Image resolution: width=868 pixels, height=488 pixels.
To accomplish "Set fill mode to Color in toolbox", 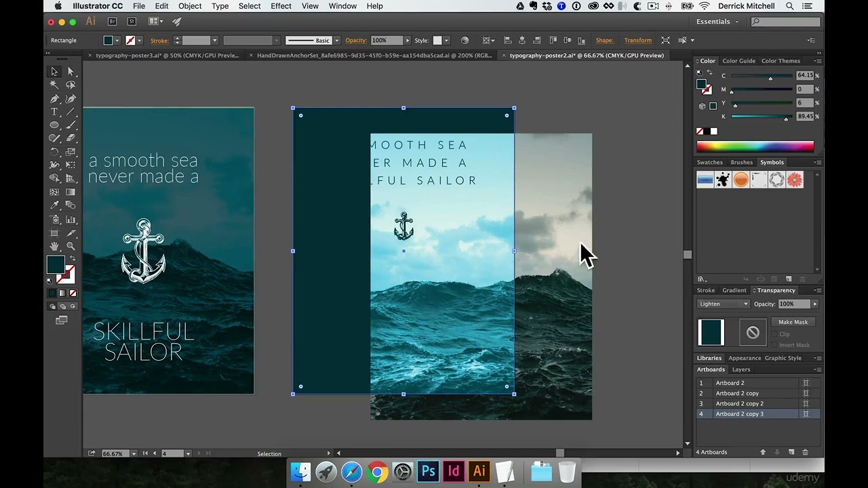I will pos(52,293).
